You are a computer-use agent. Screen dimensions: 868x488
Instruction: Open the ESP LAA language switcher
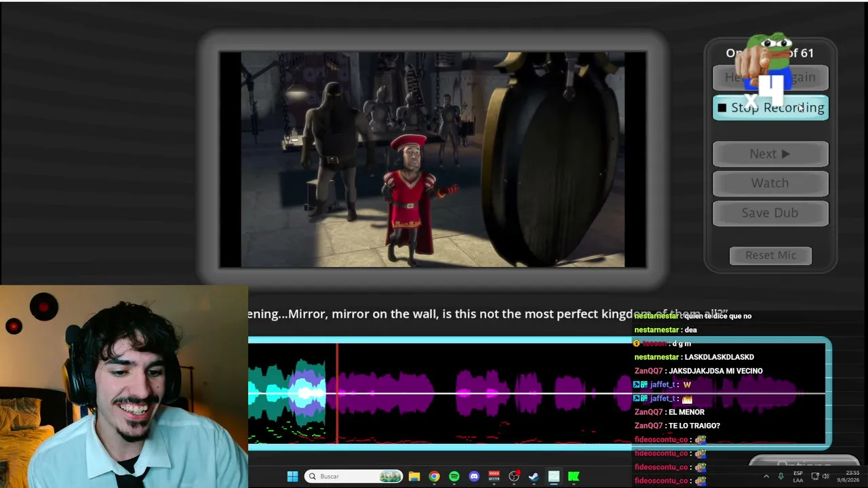[x=798, y=476]
